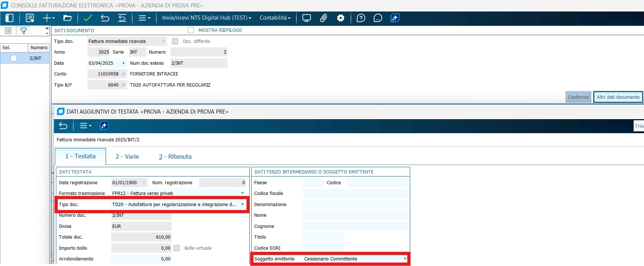The image size is (644, 266).
Task: Click the chat bubble icon
Action: tap(378, 18)
